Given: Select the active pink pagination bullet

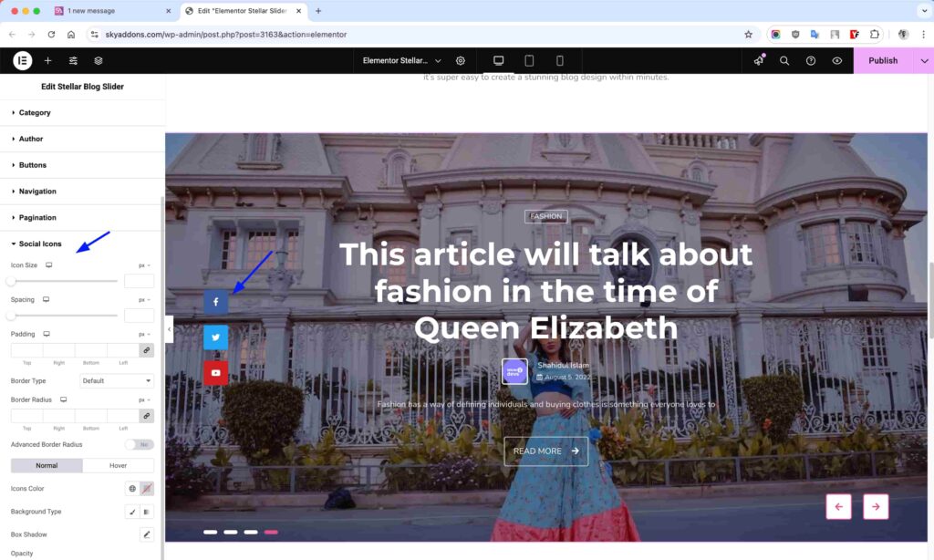Looking at the screenshot, I should [271, 532].
